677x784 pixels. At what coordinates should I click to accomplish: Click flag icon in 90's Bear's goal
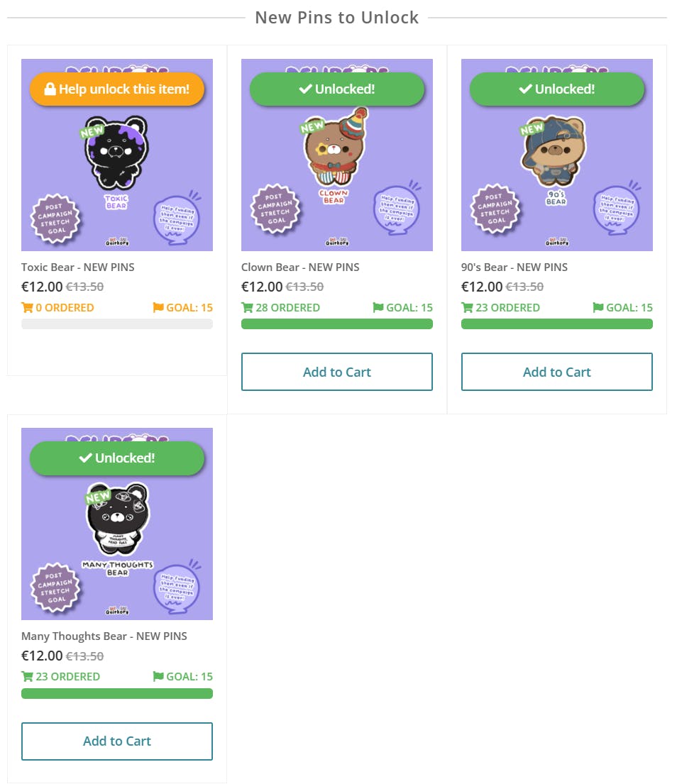point(598,308)
